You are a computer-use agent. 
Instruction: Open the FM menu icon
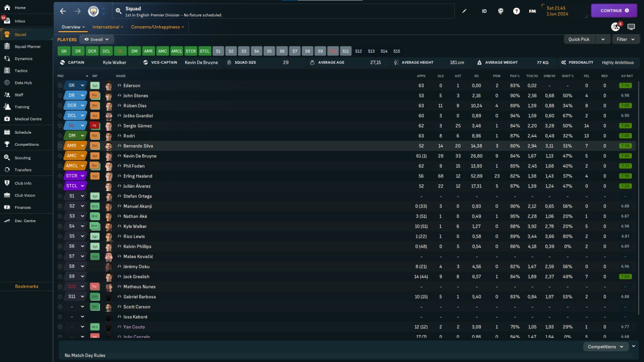pyautogui.click(x=532, y=11)
